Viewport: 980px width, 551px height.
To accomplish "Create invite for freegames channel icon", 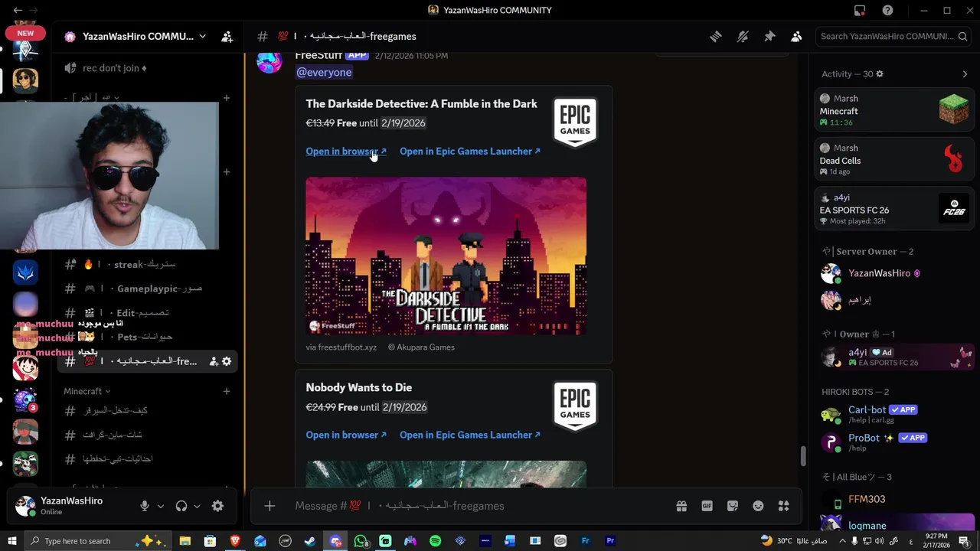I will point(214,361).
